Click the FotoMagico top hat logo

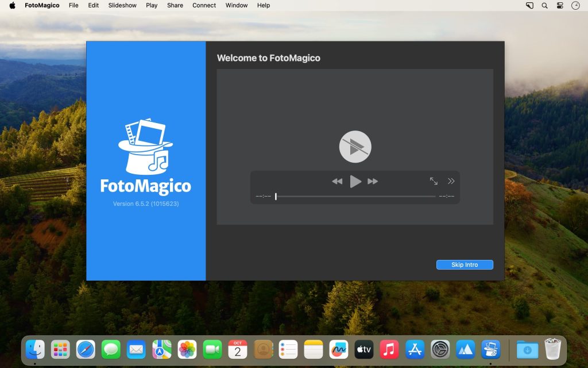pyautogui.click(x=145, y=147)
